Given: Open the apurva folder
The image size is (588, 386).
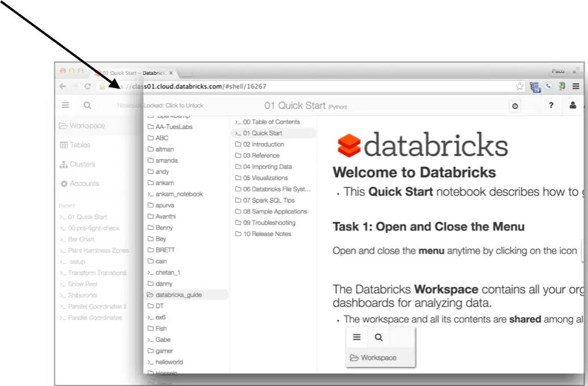Looking at the screenshot, I should pos(161,205).
